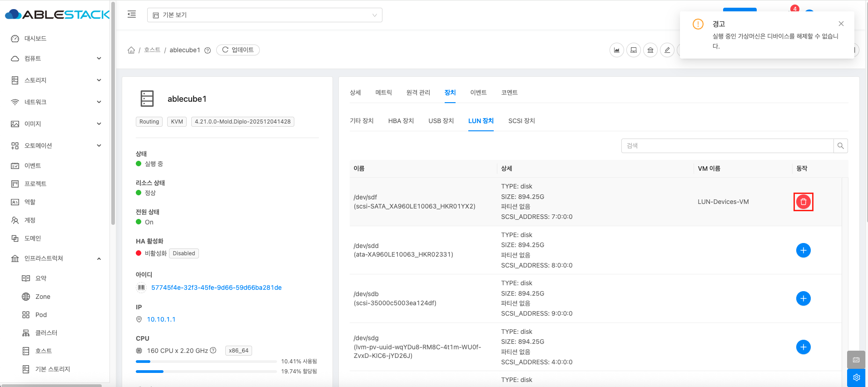Click the blue plus icon for /dev/sdb

pos(803,298)
